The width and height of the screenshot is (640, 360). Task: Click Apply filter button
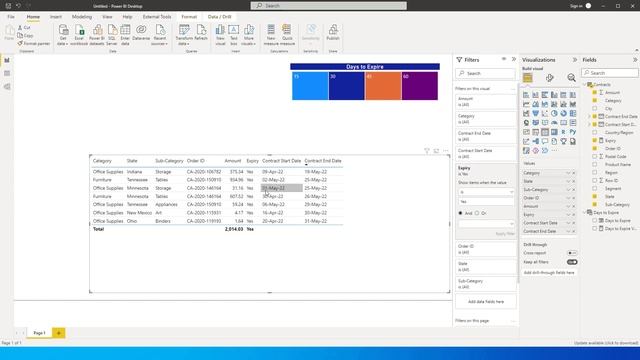(x=505, y=234)
